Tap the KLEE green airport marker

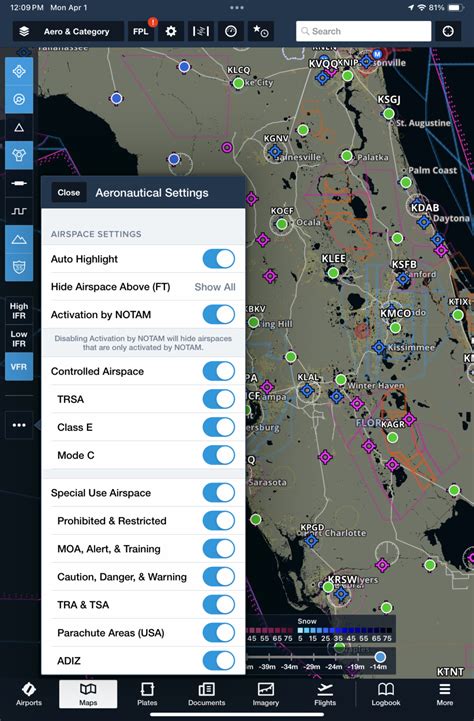click(333, 273)
